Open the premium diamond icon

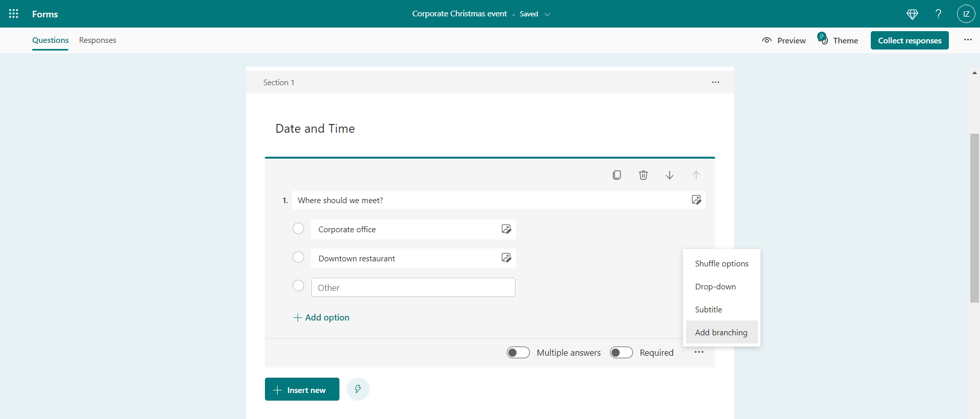pos(912,14)
